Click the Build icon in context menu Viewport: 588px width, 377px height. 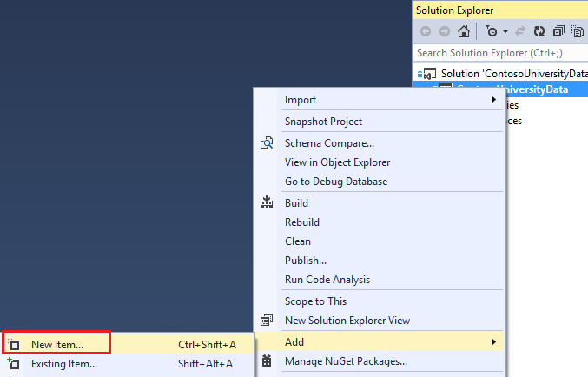pyautogui.click(x=267, y=203)
